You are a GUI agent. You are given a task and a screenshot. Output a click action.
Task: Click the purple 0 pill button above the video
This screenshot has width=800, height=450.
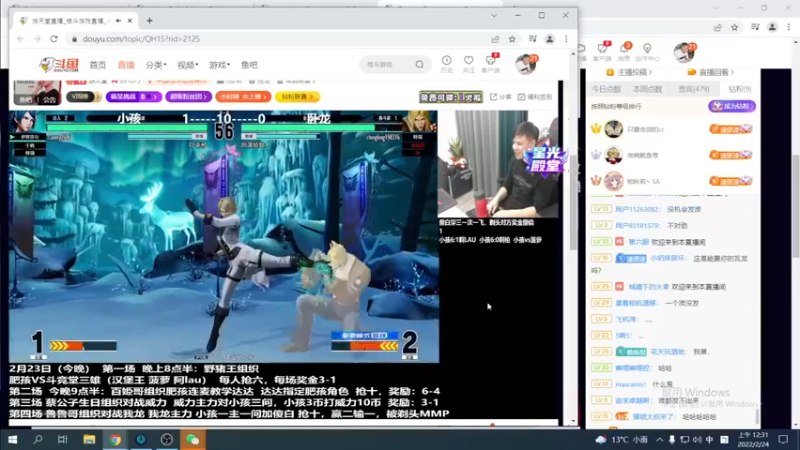point(134,96)
